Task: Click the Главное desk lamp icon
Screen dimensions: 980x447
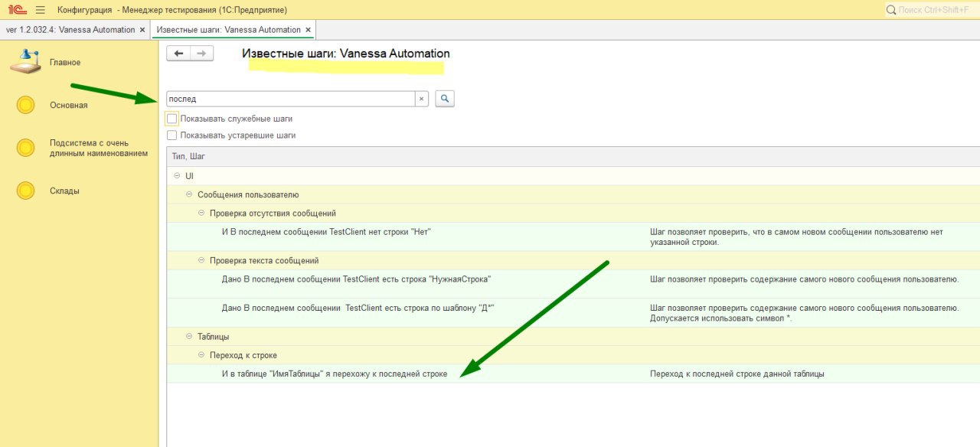Action: pyautogui.click(x=25, y=61)
